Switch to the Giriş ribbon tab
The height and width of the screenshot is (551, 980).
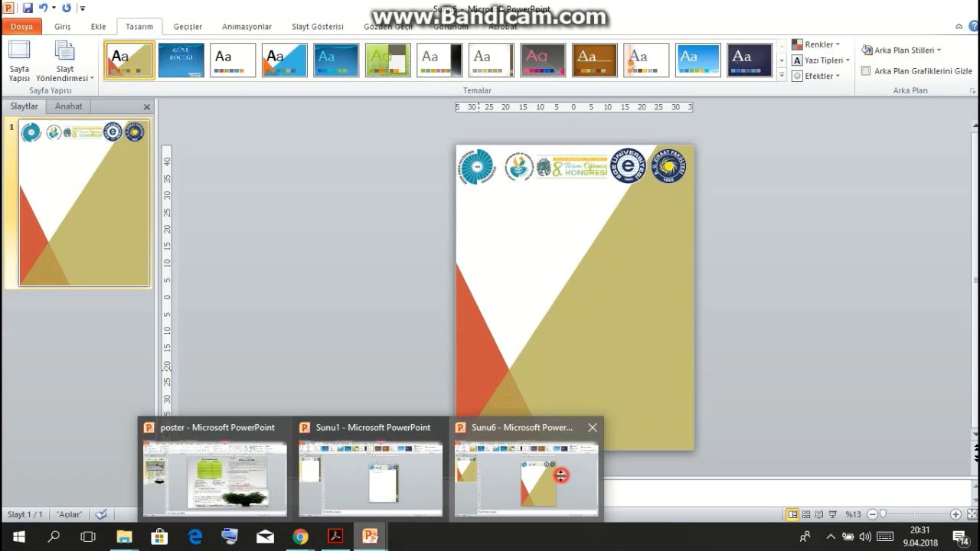(63, 26)
